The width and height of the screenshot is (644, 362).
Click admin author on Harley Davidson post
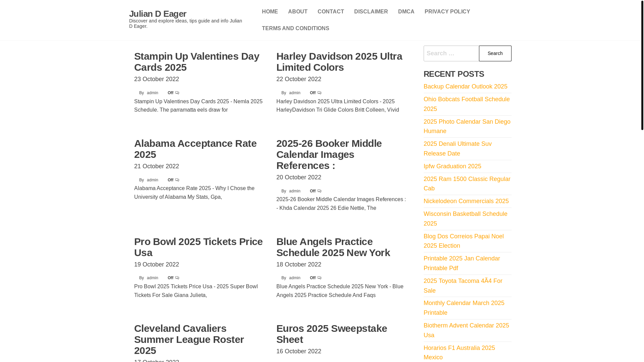pyautogui.click(x=294, y=93)
